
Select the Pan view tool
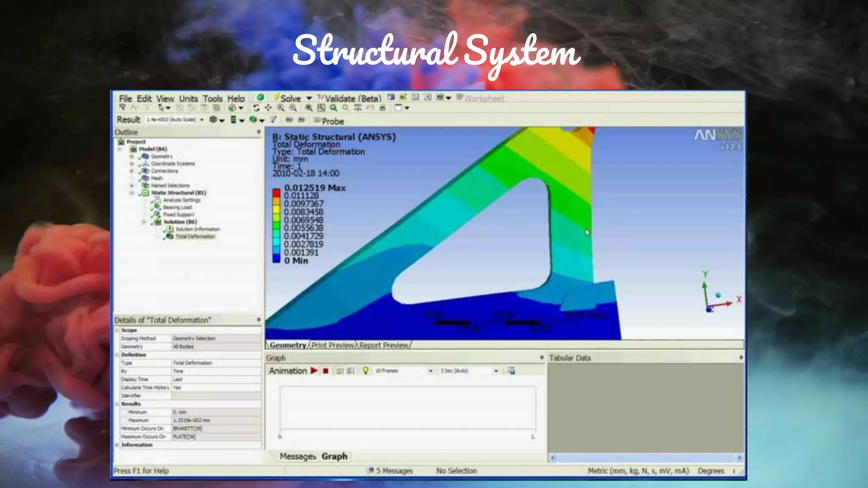(268, 108)
